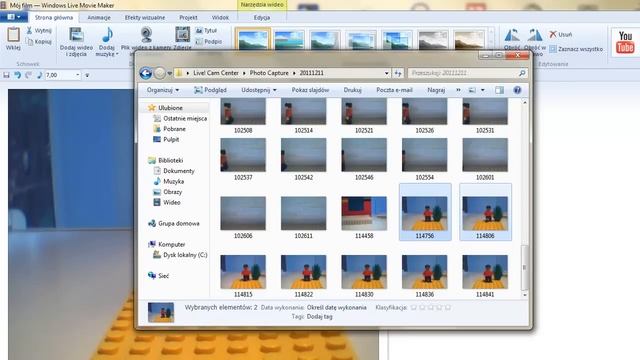Switch to Strona główna ribbon tab
Image resolution: width=640 pixels, height=360 pixels.
coord(54,18)
